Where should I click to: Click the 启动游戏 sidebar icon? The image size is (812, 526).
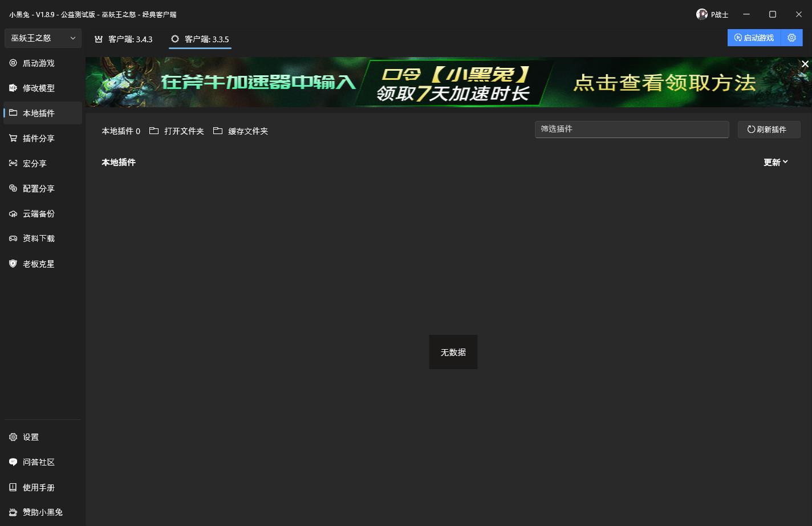tap(13, 63)
